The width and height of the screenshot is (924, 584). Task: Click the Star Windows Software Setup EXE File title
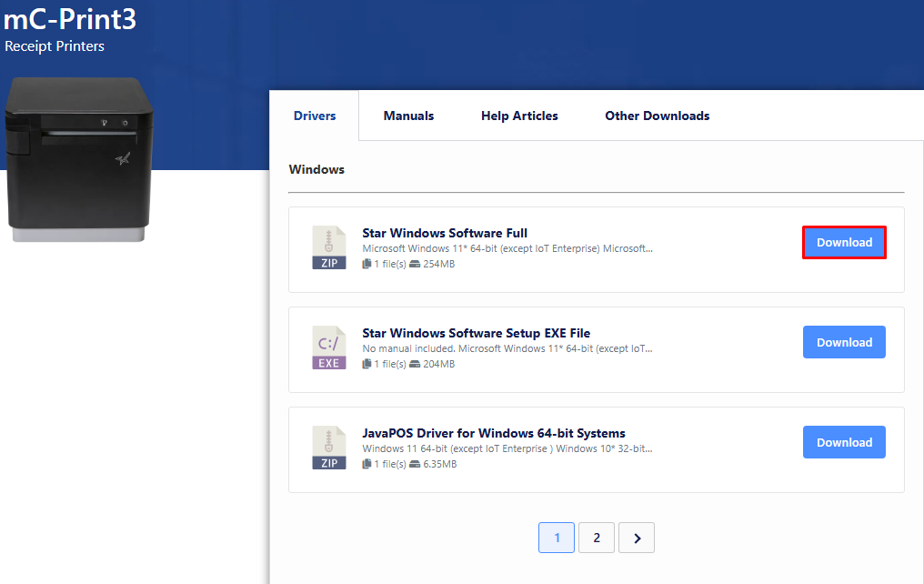[x=477, y=333]
